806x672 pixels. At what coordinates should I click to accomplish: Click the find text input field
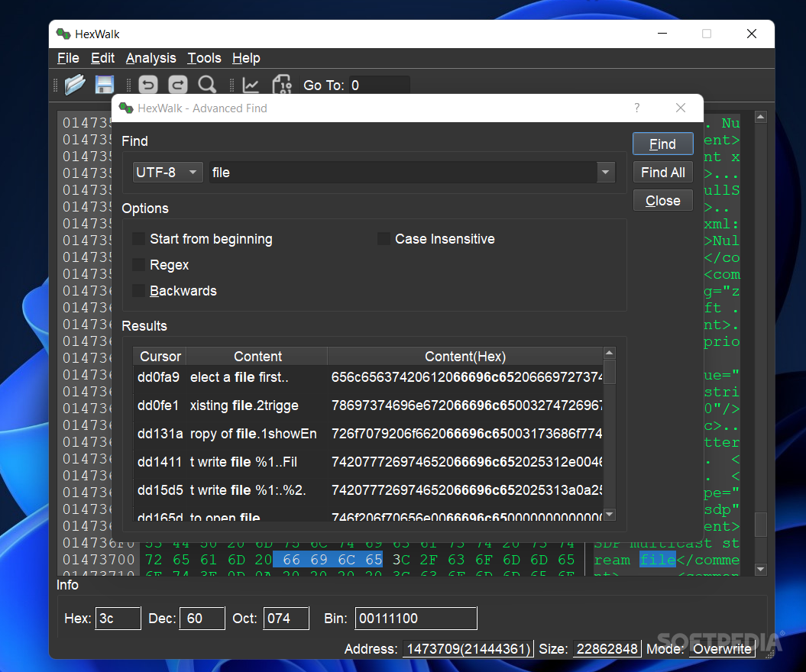coord(403,172)
